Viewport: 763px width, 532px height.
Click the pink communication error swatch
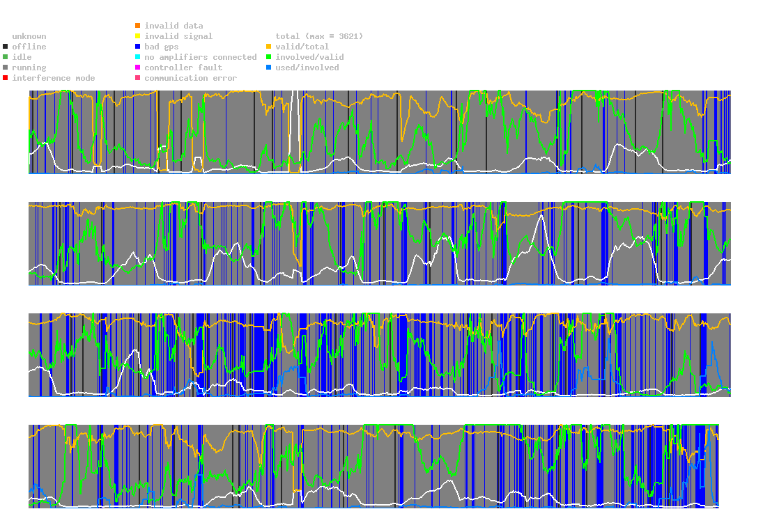coord(138,78)
